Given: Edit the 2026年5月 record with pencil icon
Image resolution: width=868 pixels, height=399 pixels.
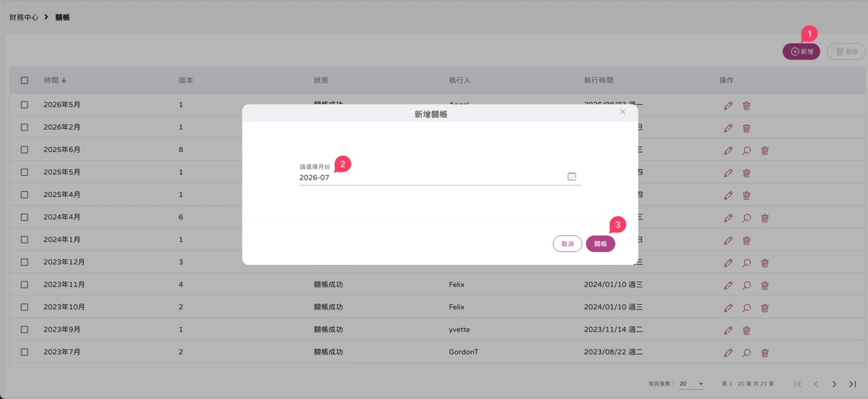Looking at the screenshot, I should [728, 106].
